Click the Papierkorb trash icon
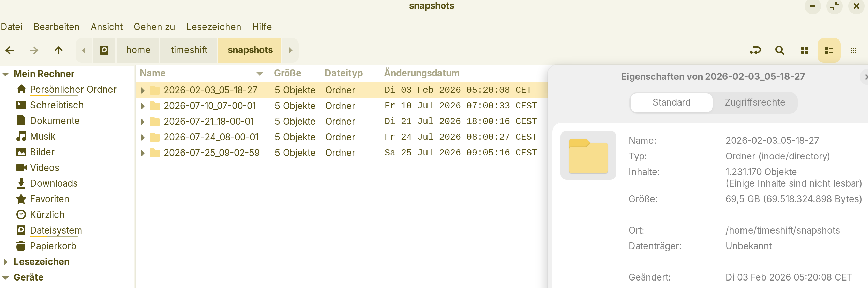This screenshot has height=288, width=868. pos(21,246)
